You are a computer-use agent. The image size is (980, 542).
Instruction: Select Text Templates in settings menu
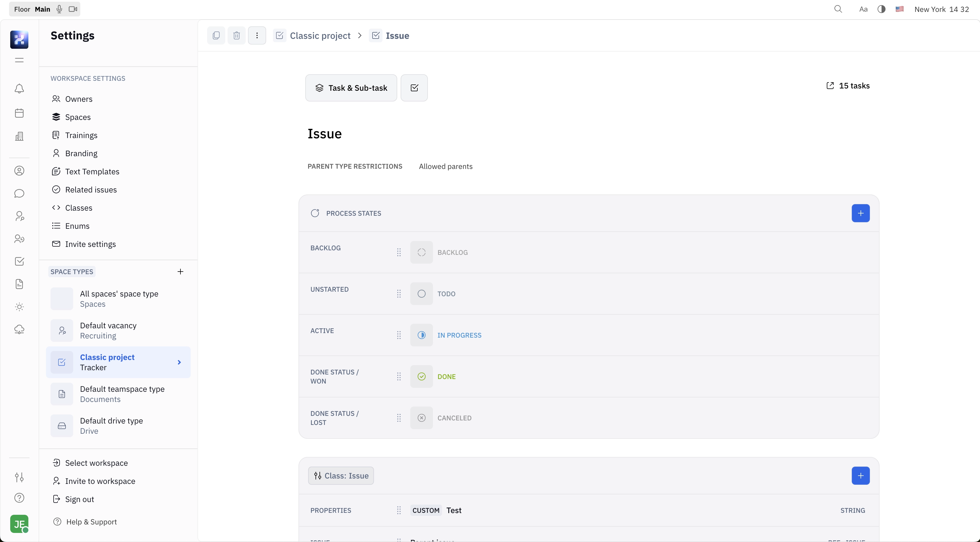tap(92, 172)
